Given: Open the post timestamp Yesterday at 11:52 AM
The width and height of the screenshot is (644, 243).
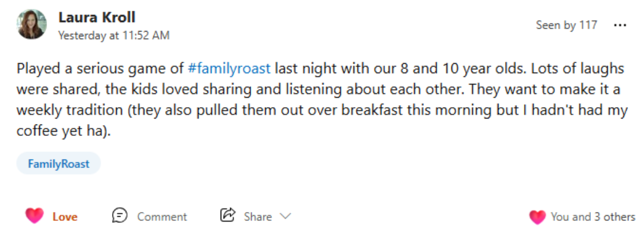Looking at the screenshot, I should (x=114, y=36).
